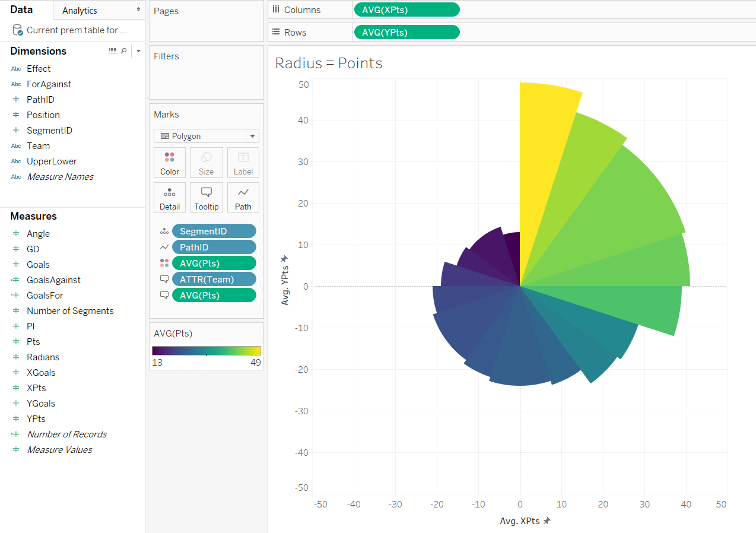The width and height of the screenshot is (756, 533).
Task: Switch to the Data tab
Action: [22, 9]
